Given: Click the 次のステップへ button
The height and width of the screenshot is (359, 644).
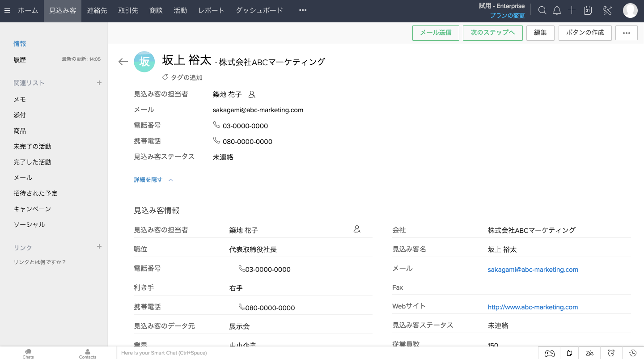Looking at the screenshot, I should (x=493, y=33).
